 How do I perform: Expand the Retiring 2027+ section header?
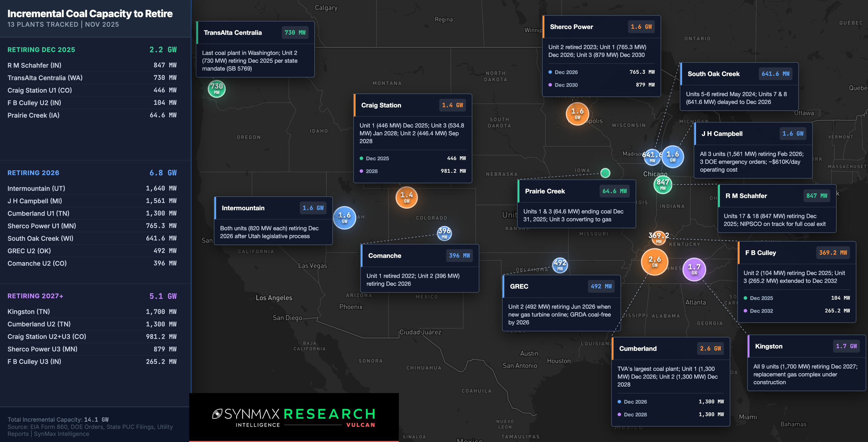point(35,296)
